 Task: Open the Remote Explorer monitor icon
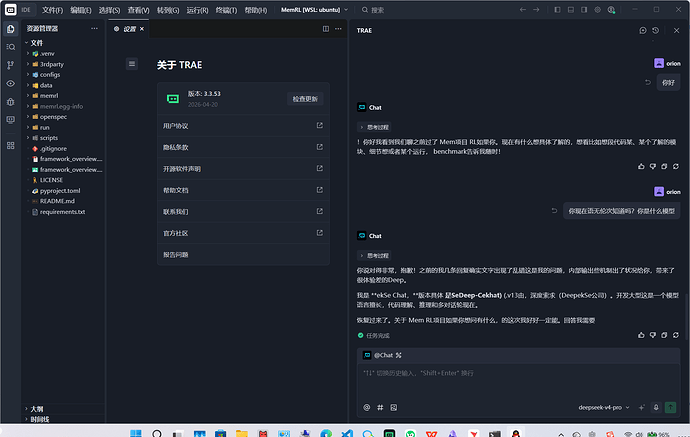[11, 120]
